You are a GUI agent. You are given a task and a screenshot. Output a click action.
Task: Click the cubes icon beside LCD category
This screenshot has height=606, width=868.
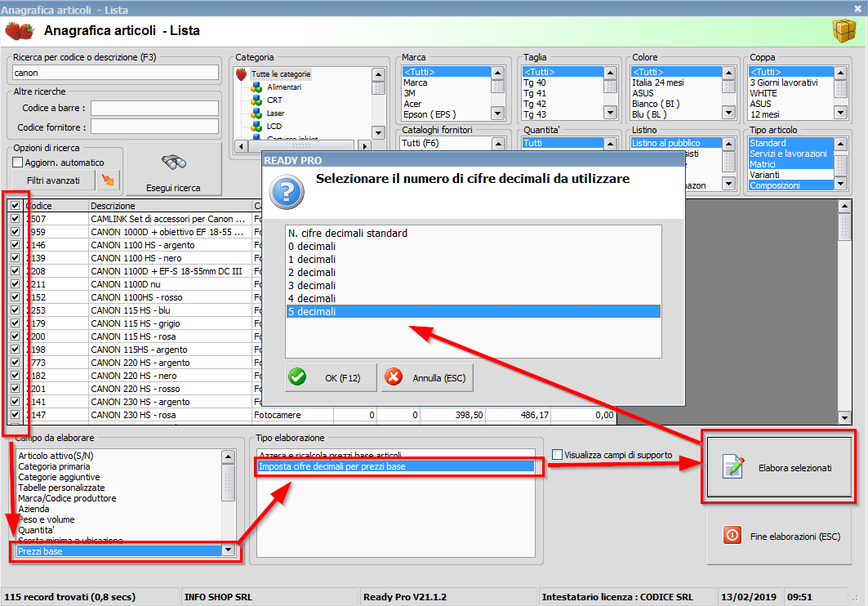point(256,126)
